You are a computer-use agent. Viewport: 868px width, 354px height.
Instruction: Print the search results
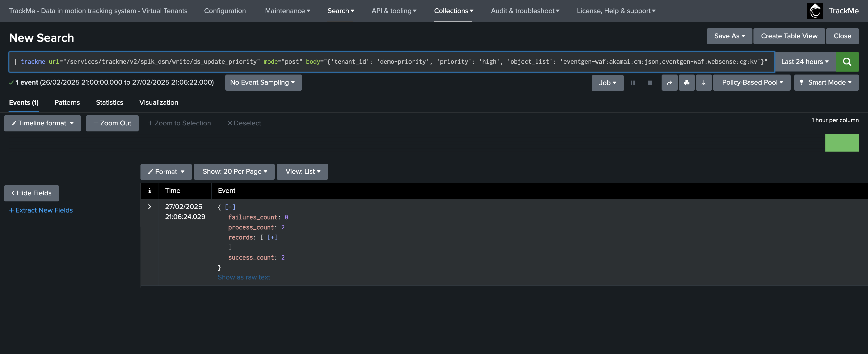click(686, 83)
